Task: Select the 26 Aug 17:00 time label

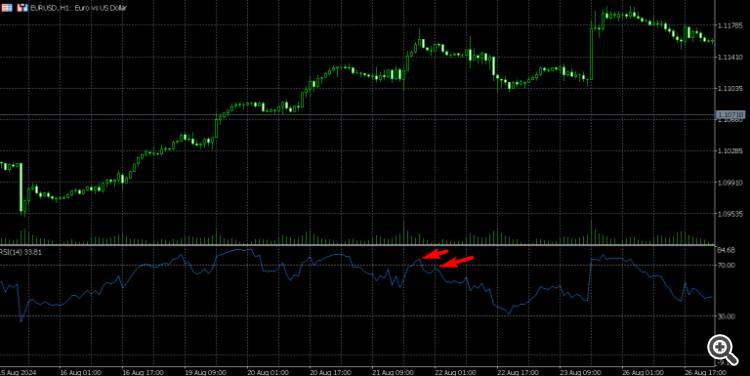Action: click(705, 372)
